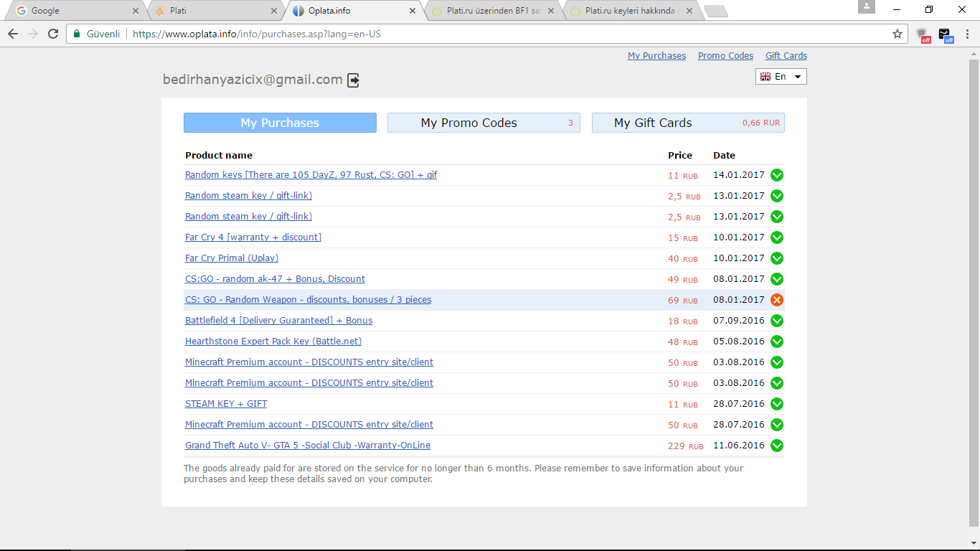Viewport: 980px width, 551px height.
Task: Close the Google tab
Action: coord(136,11)
